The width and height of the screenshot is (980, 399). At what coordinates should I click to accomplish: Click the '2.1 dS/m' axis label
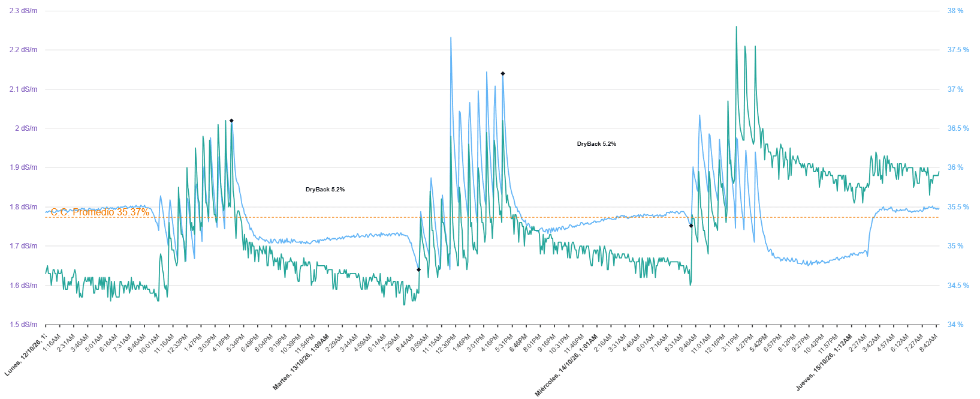[x=23, y=89]
